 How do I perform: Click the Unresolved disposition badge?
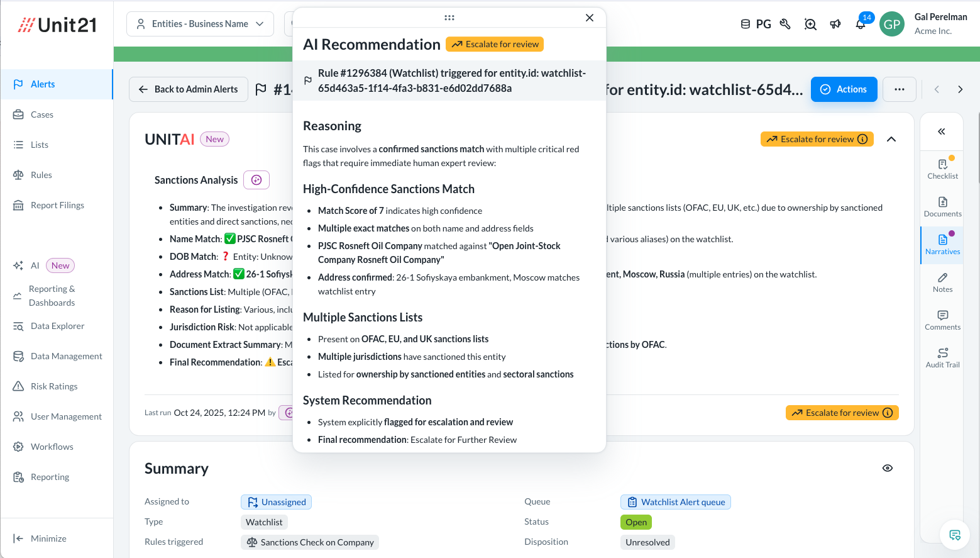pyautogui.click(x=647, y=542)
